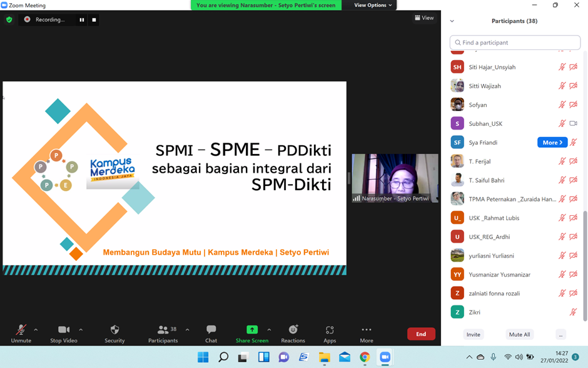Image resolution: width=588 pixels, height=368 pixels.
Task: Click Invite button
Action: point(474,334)
